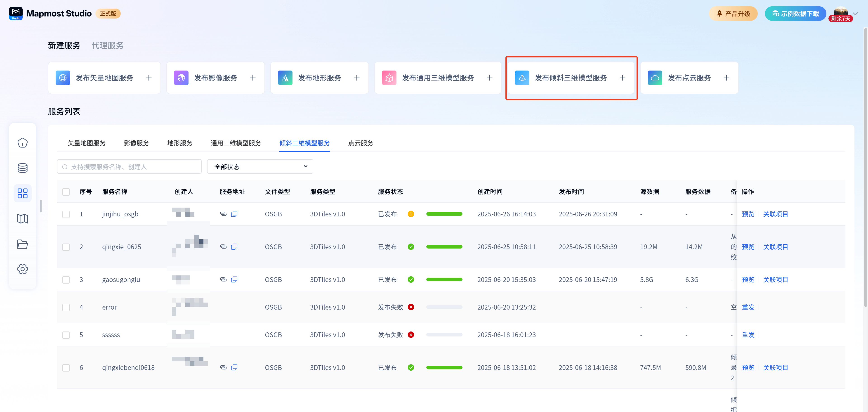Open the database stack sidebar icon
Viewport: 868px width, 412px height.
(x=23, y=168)
